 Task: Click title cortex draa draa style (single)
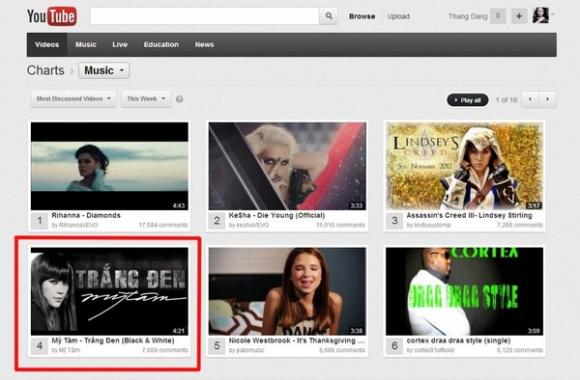click(458, 340)
